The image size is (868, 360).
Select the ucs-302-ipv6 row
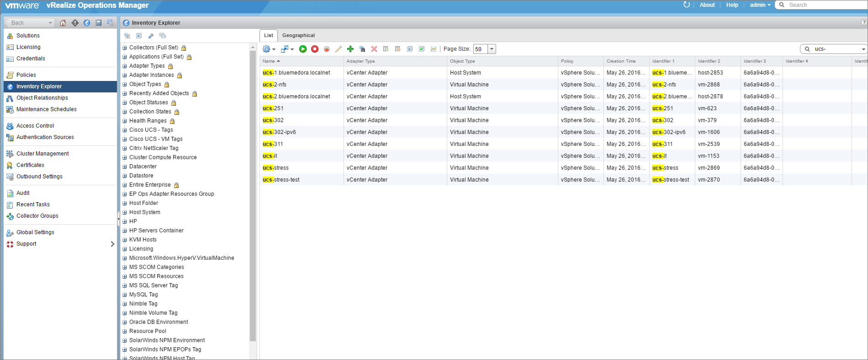[563, 132]
